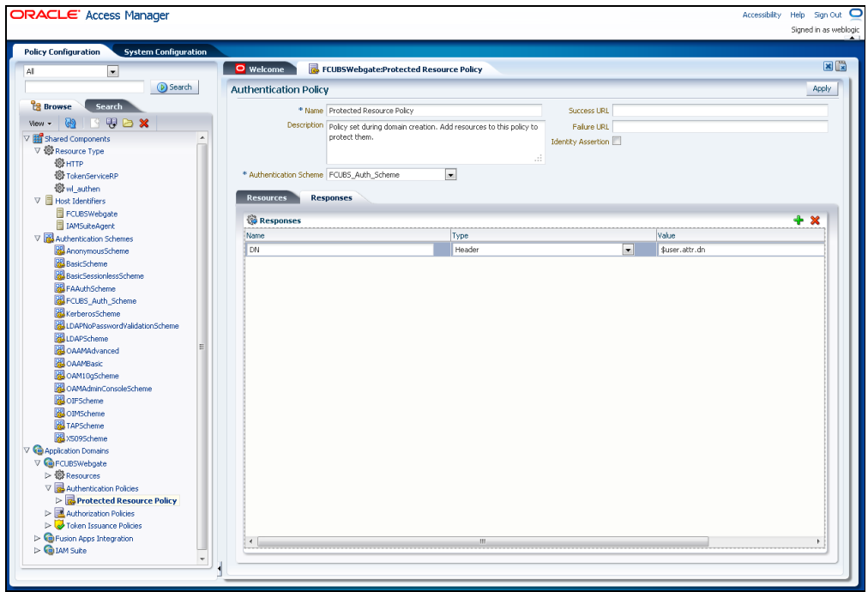The image size is (868, 592).
Task: Open the All search category dropdown
Action: (113, 71)
